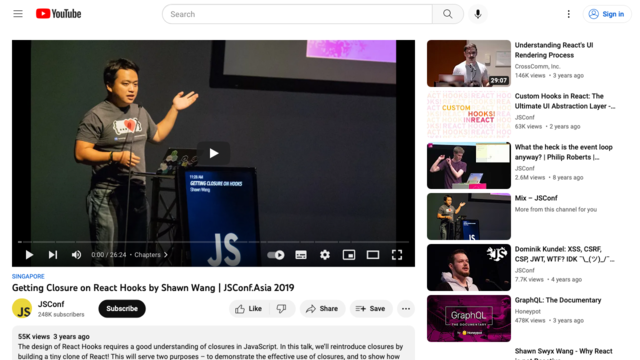
Task: Switch to theater mode view
Action: [373, 255]
